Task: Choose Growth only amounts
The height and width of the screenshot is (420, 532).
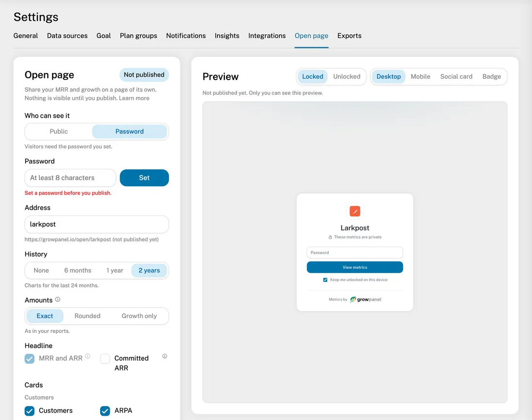Action: (x=139, y=316)
